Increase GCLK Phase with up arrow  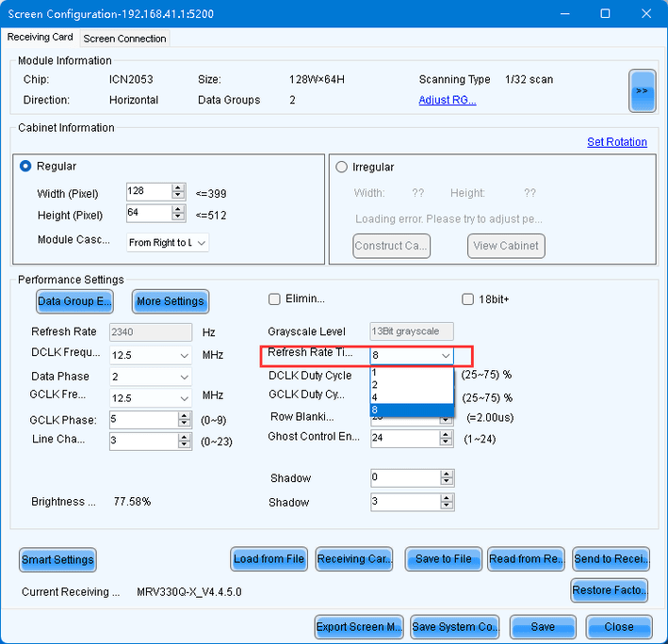[x=185, y=416]
